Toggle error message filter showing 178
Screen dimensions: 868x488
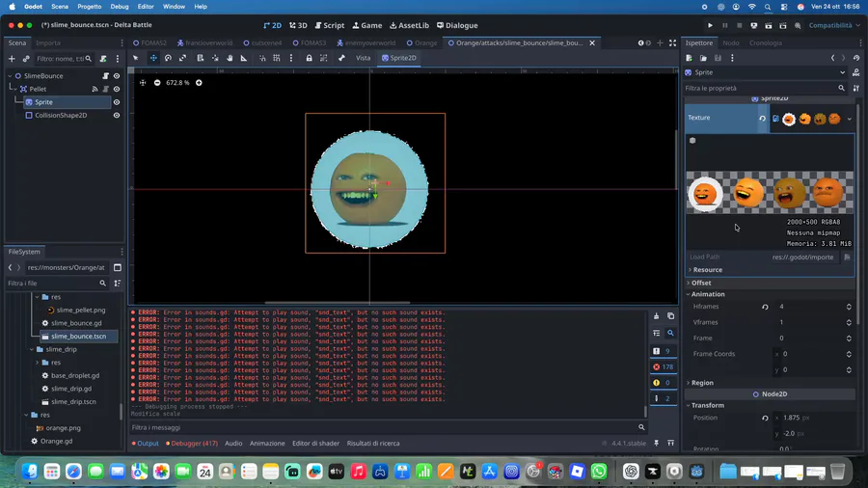coord(664,366)
